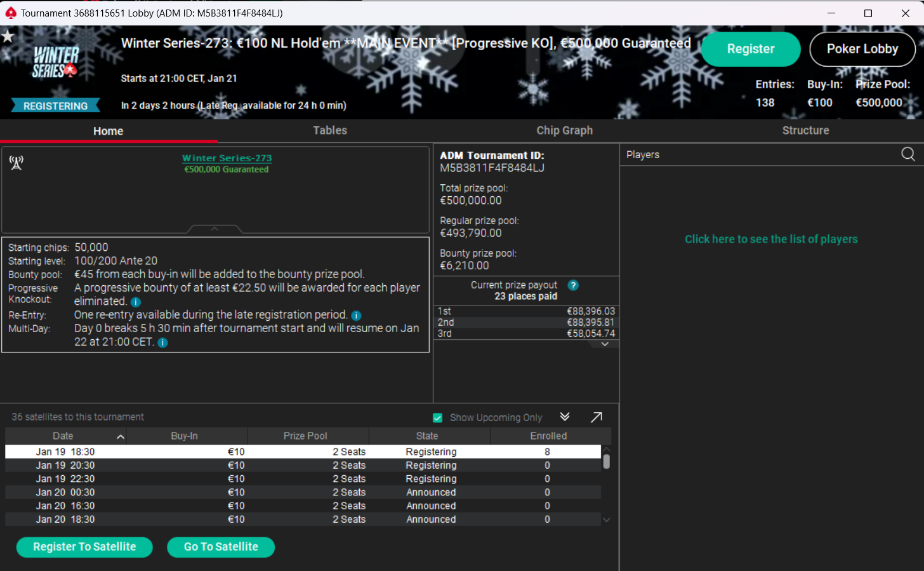Return to the Poker Lobby

coord(862,49)
